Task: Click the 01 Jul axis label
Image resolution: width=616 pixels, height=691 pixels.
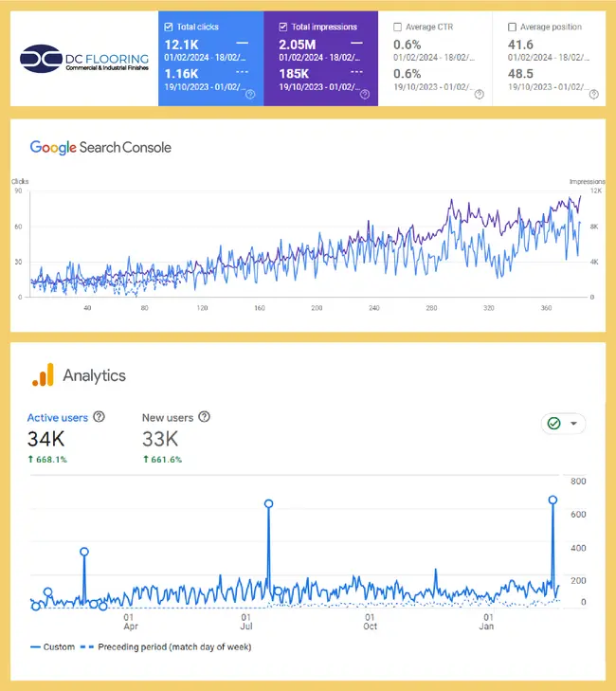Action: [246, 622]
